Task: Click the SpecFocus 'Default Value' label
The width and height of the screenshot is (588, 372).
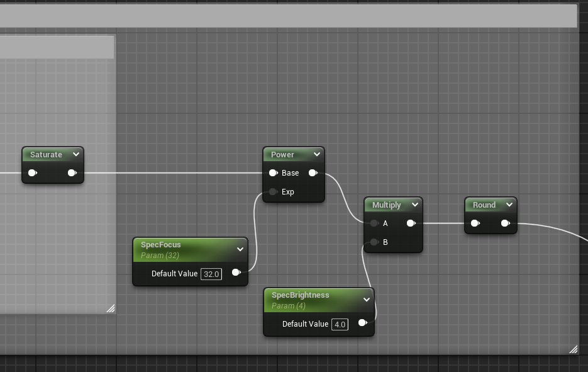Action: 174,274
